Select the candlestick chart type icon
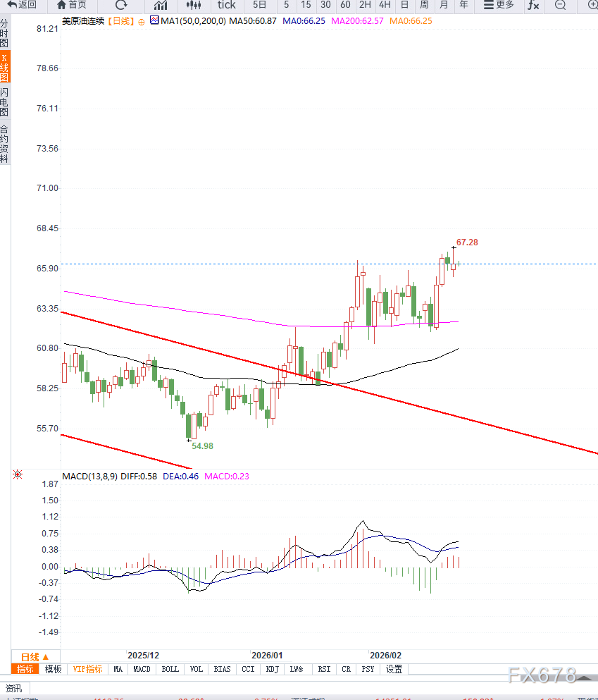Viewport: 598px width, 700px height. tap(193, 6)
